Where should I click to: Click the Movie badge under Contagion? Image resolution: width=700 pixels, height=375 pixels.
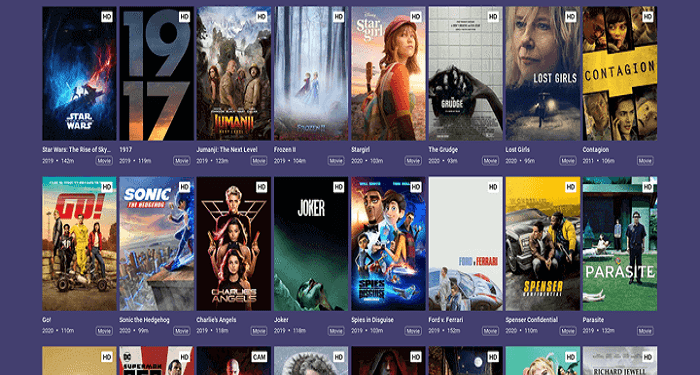point(645,161)
